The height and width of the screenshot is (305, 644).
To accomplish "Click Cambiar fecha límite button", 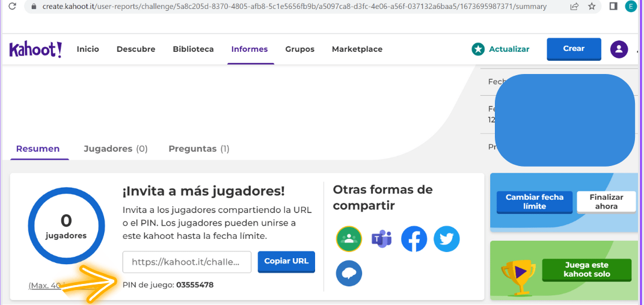I will 535,202.
